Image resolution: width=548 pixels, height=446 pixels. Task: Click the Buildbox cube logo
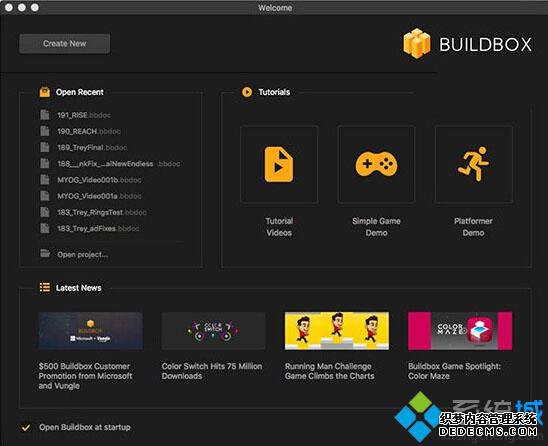pyautogui.click(x=417, y=43)
